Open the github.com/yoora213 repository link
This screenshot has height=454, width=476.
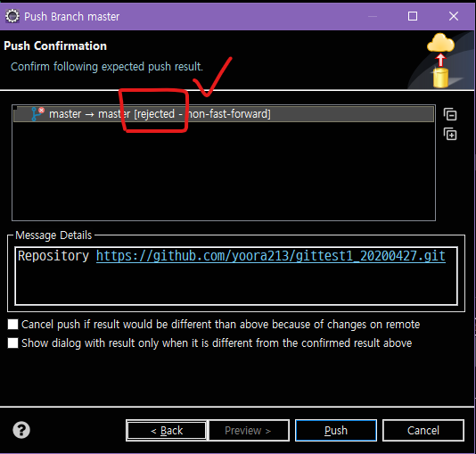pyautogui.click(x=270, y=256)
